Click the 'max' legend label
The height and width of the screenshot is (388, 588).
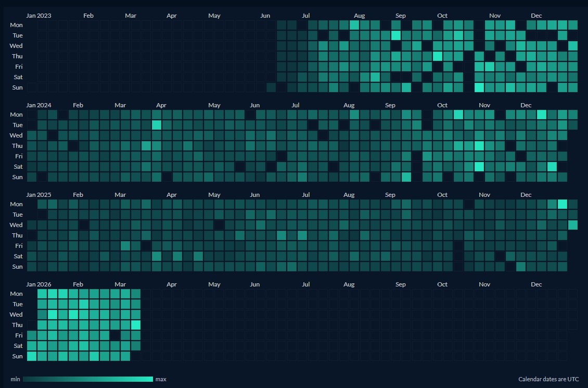click(x=161, y=379)
